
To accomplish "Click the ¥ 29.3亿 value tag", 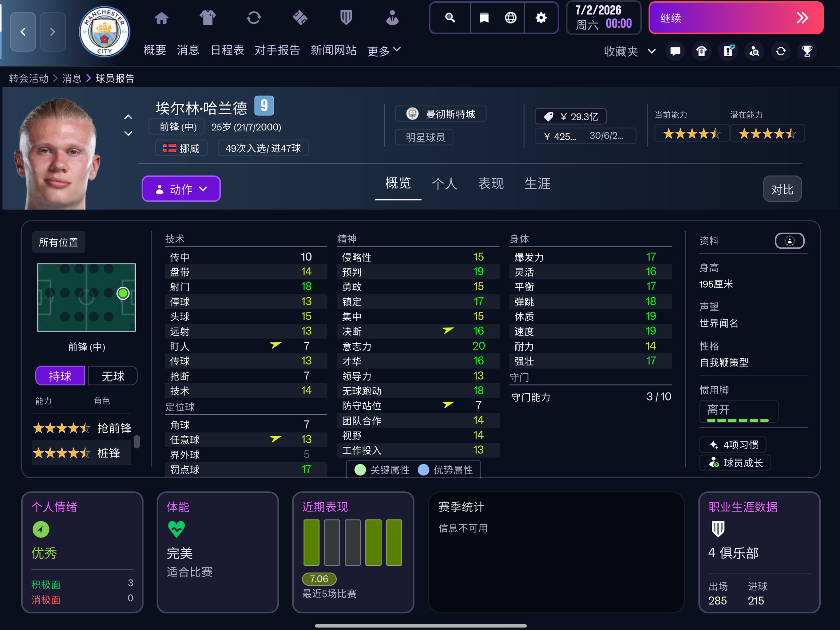I will click(x=570, y=116).
